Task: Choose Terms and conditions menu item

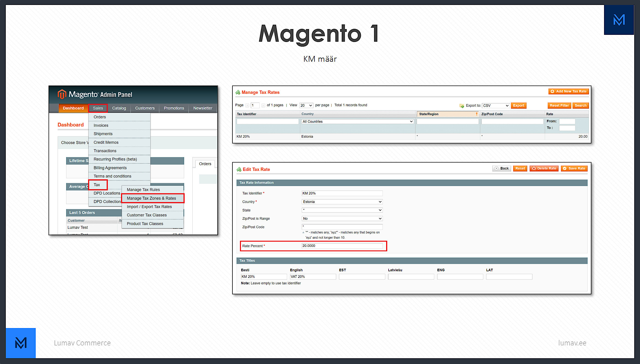Action: (x=119, y=176)
